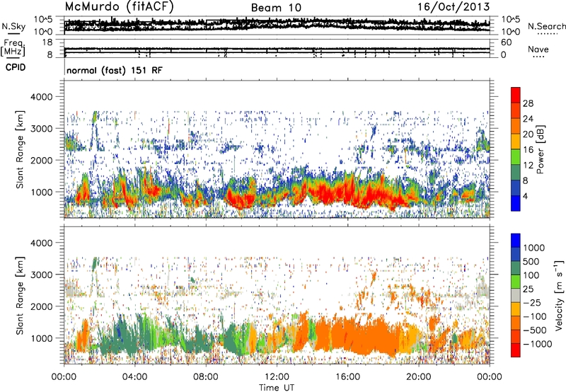Click the "Power [dB]" colorbar label
The image size is (566, 392).
pos(541,149)
